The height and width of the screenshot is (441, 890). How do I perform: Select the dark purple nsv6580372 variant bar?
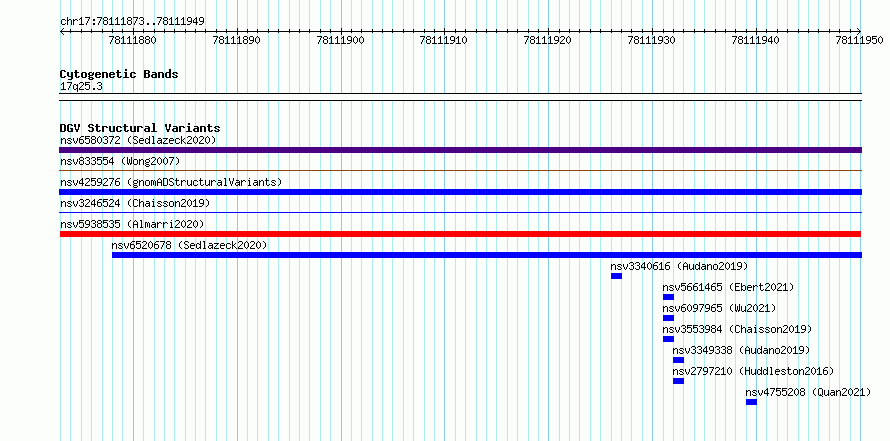point(460,150)
